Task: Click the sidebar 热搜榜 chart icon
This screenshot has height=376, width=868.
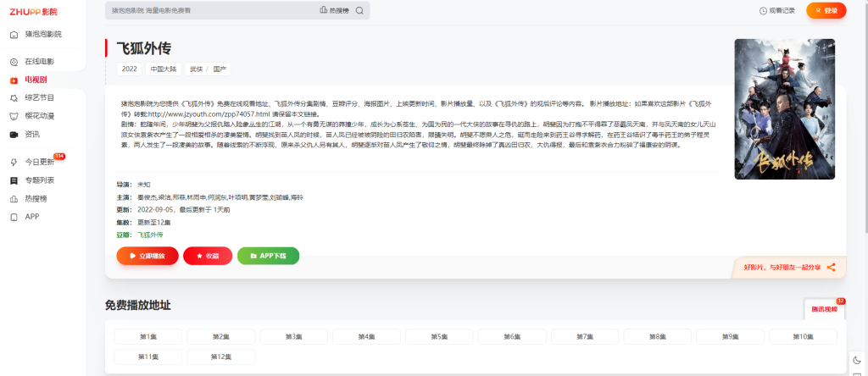Action: coord(14,199)
